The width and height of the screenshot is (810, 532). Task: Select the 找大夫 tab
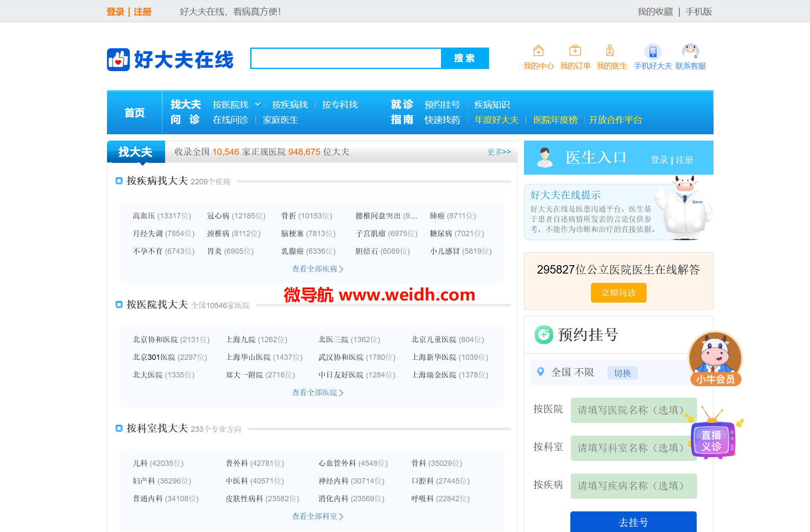(136, 152)
